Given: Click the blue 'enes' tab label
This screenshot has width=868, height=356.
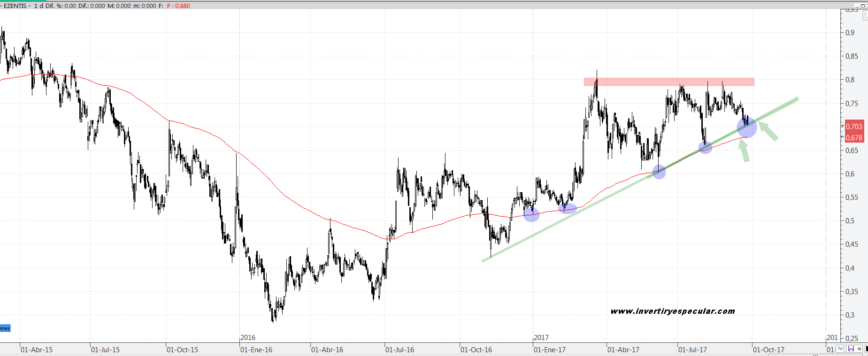Looking at the screenshot, I should coord(5,328).
